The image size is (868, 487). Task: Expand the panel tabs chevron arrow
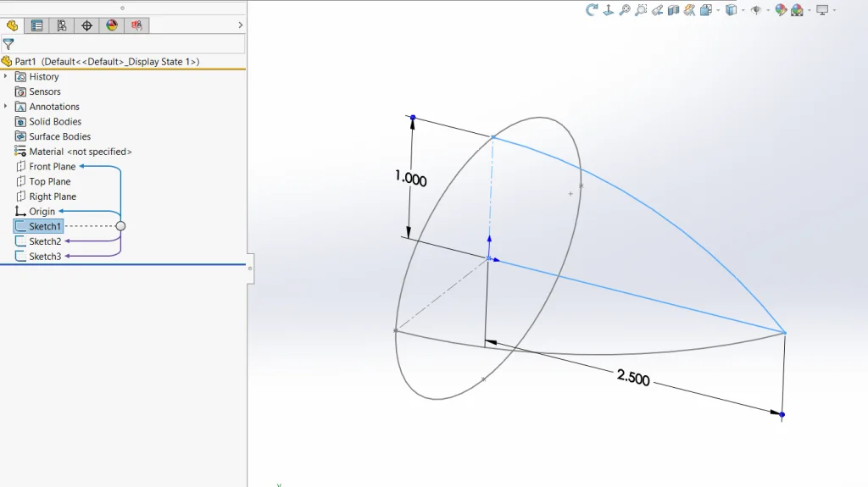pyautogui.click(x=240, y=25)
